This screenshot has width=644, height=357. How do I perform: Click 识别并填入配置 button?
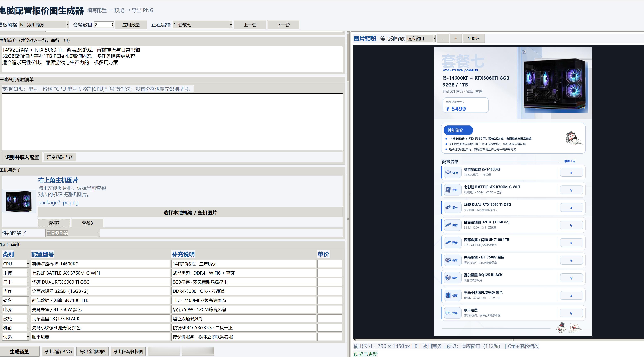coord(22,157)
